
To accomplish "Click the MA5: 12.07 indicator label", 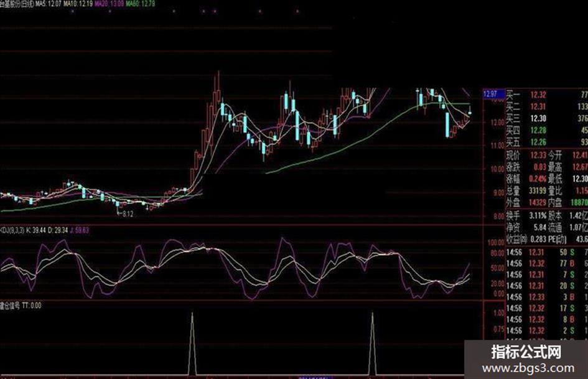I will pos(49,4).
